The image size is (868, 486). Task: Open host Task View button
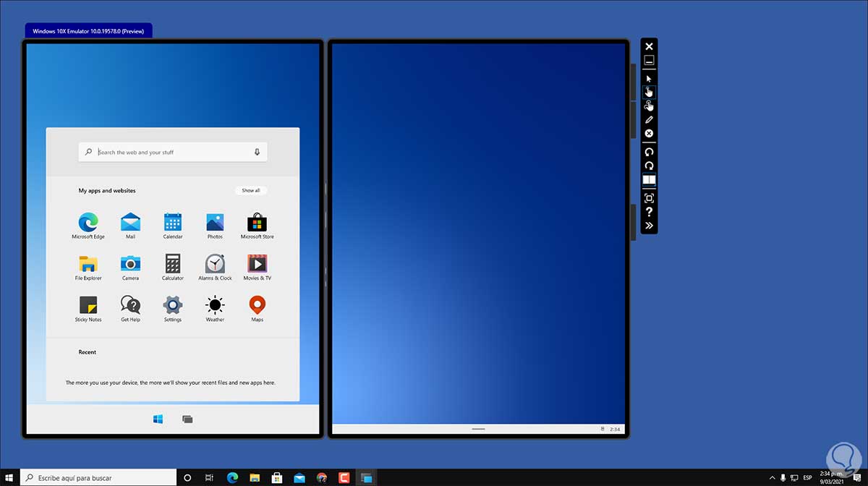(209, 477)
